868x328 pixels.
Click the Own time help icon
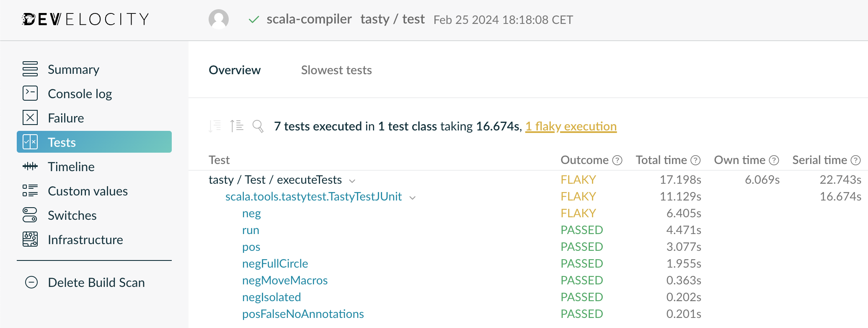coord(774,160)
